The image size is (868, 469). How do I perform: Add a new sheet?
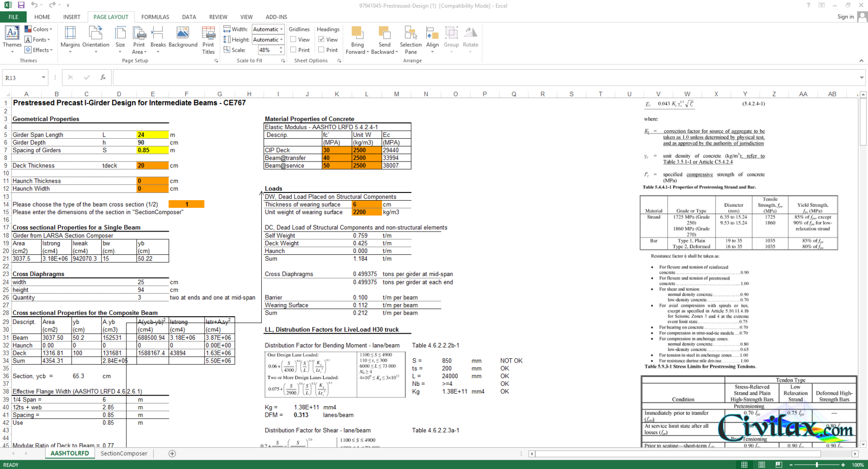[172, 454]
